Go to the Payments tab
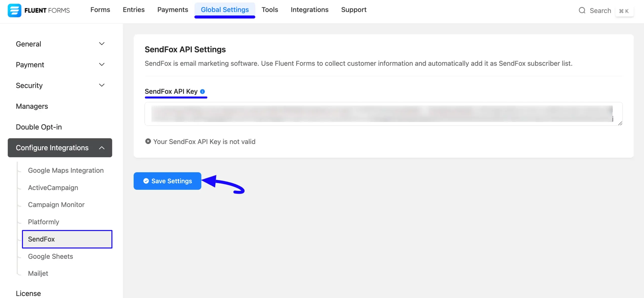 (173, 10)
